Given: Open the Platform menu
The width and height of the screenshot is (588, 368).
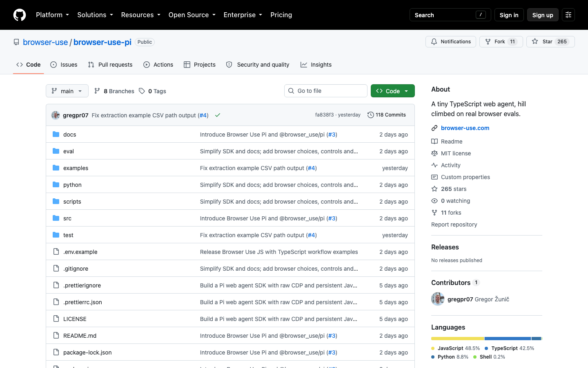Looking at the screenshot, I should point(52,15).
